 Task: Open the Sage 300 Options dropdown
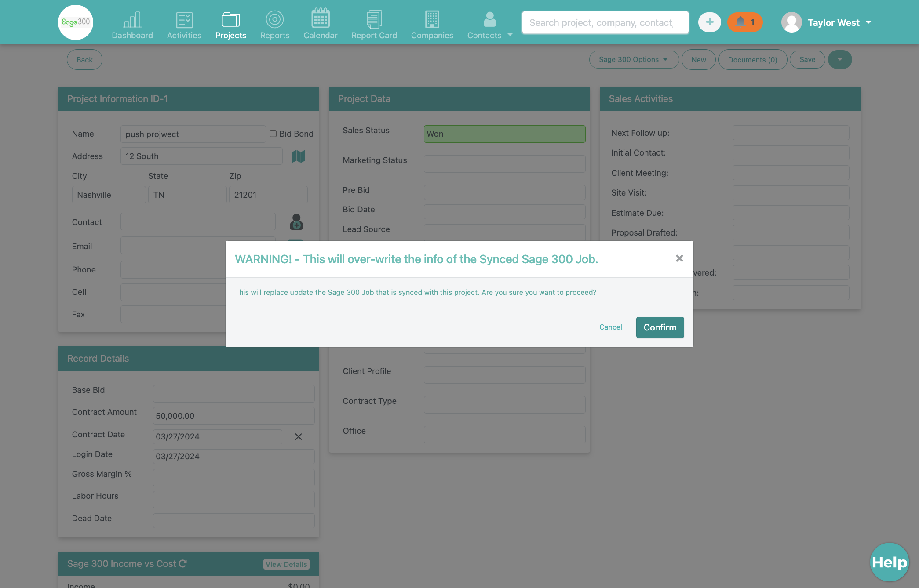pos(634,59)
